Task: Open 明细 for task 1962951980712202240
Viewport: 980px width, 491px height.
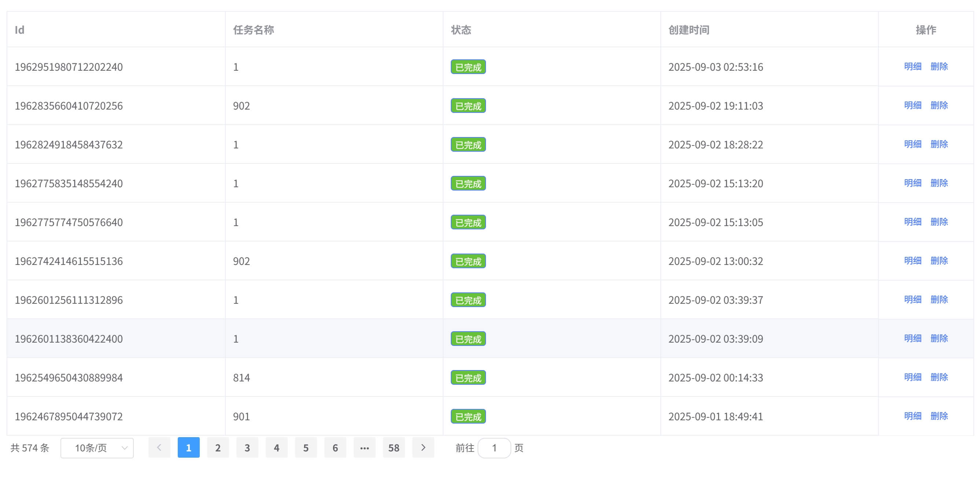Action: (x=912, y=67)
